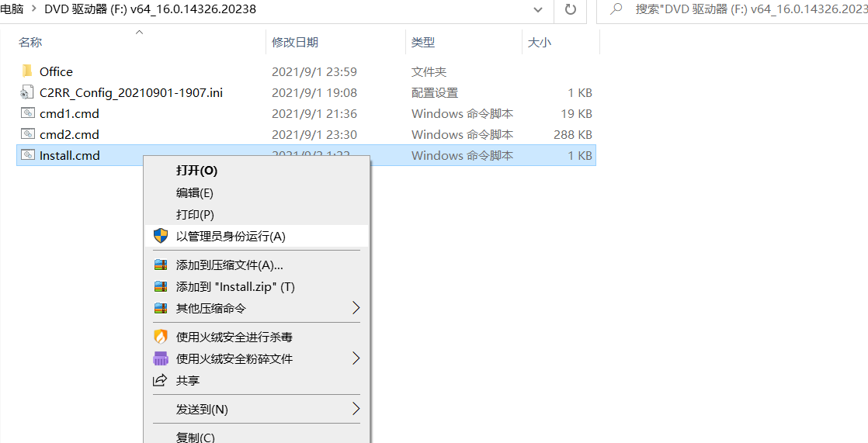Click the cmd2.cmd script icon
This screenshot has height=443, width=868.
[28, 134]
